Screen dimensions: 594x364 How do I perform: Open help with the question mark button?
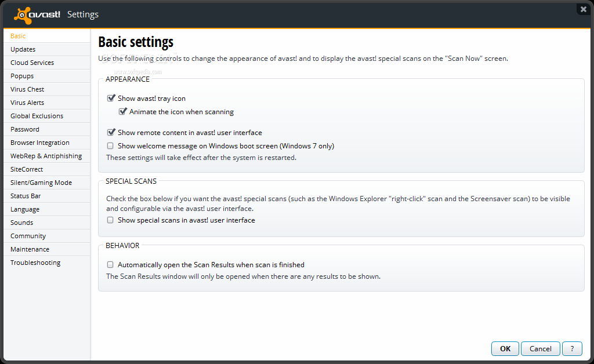point(572,348)
